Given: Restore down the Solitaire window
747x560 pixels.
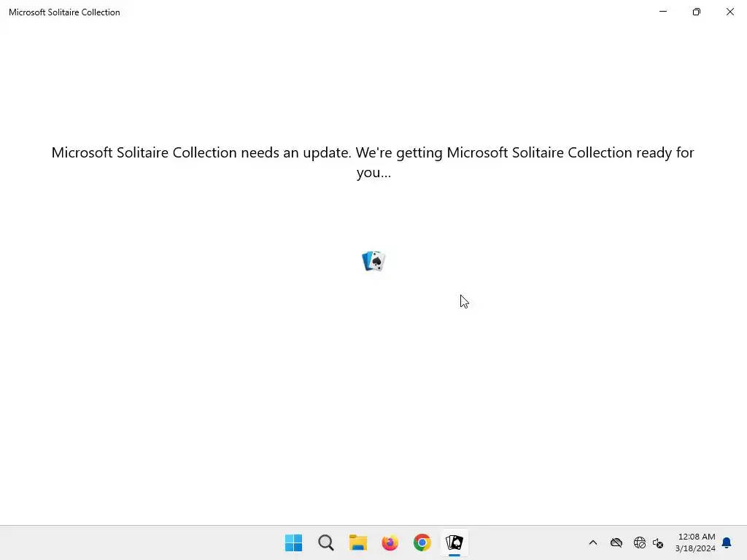Looking at the screenshot, I should (x=697, y=12).
